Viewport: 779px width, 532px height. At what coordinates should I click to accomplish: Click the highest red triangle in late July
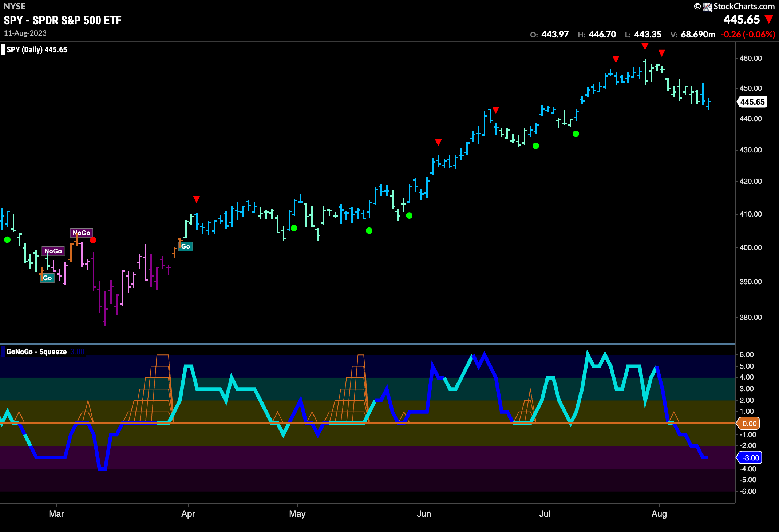(645, 46)
